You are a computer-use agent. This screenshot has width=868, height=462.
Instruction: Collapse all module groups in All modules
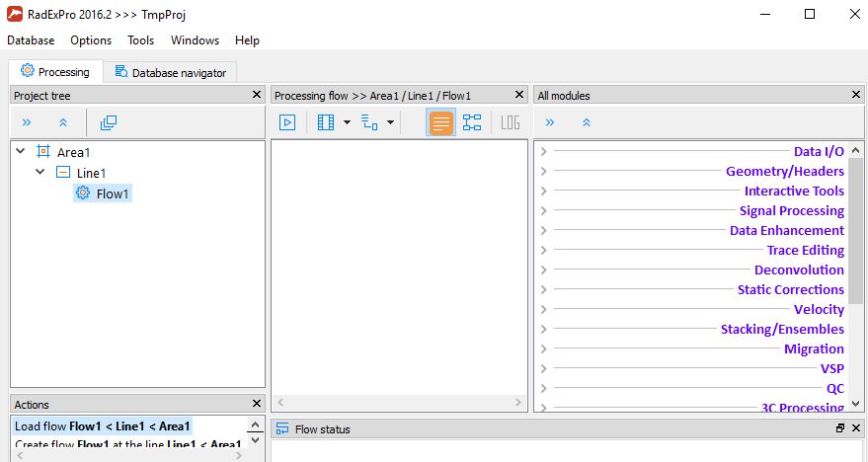pos(587,122)
